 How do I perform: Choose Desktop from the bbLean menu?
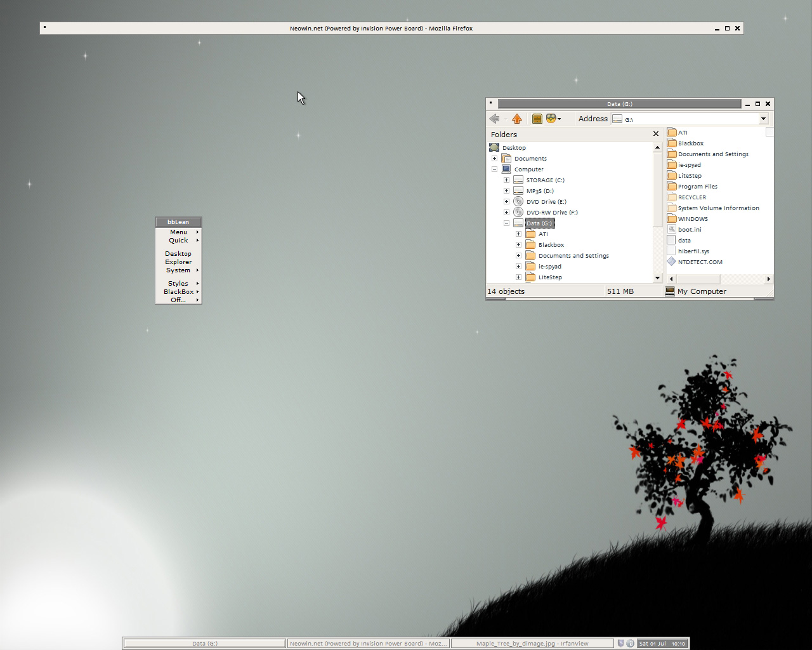[x=178, y=254]
